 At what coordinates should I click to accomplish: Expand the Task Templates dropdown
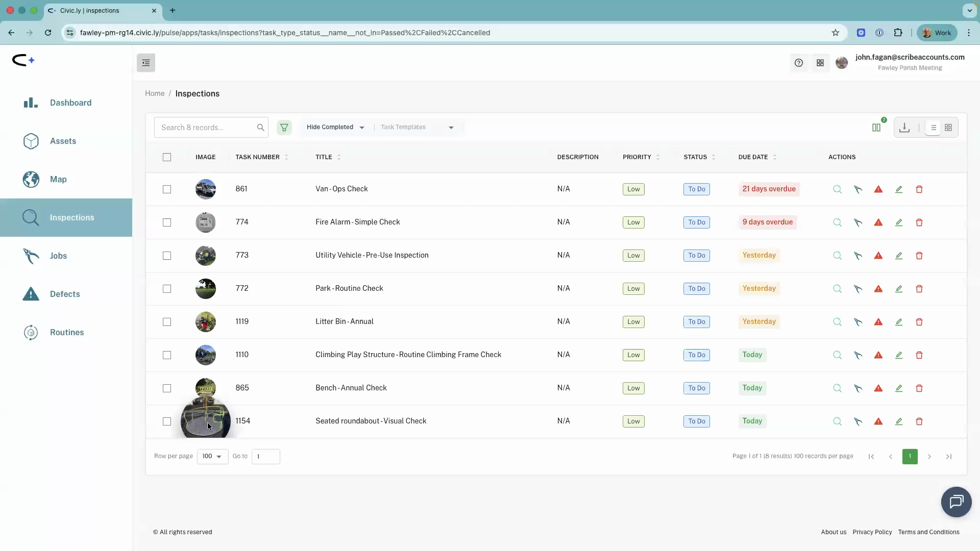tap(418, 127)
